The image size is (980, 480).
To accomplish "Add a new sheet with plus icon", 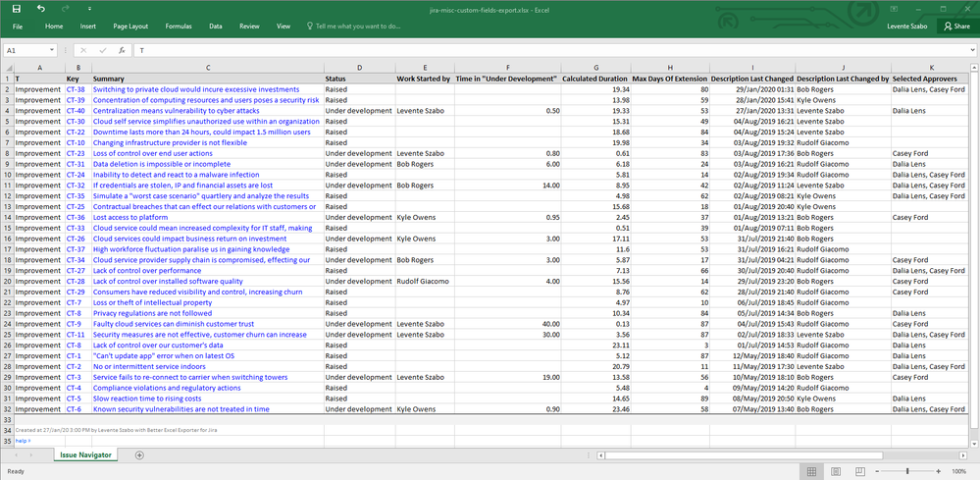I will click(x=139, y=454).
